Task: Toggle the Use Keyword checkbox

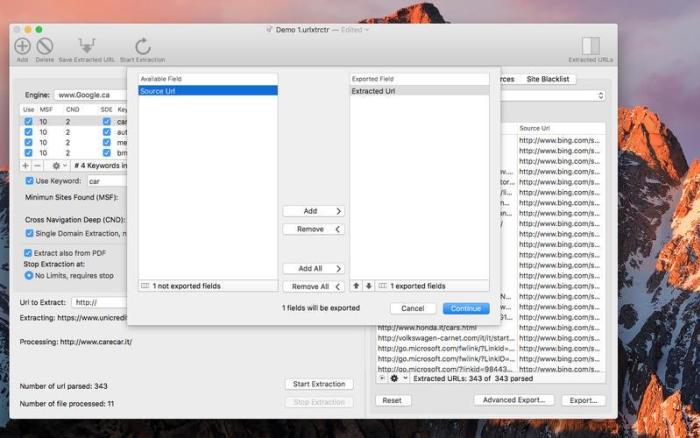Action: [x=29, y=181]
